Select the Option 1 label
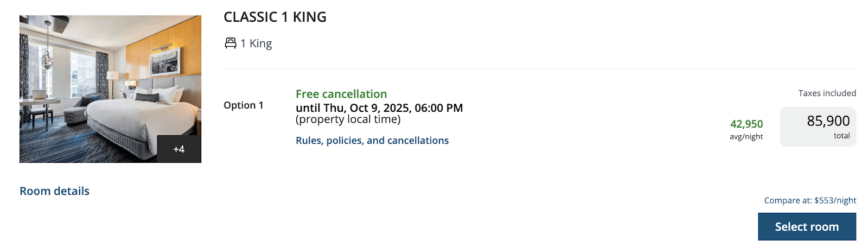The height and width of the screenshot is (247, 868). coord(244,105)
